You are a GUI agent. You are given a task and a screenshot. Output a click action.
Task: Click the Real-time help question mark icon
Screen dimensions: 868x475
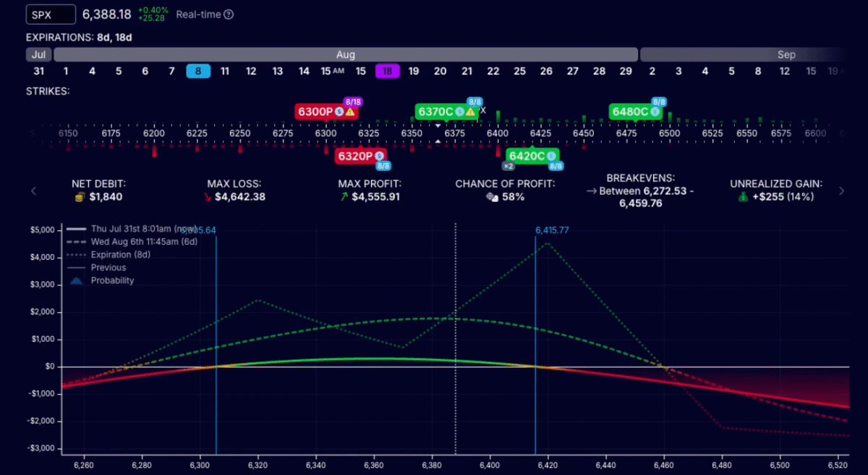point(229,14)
